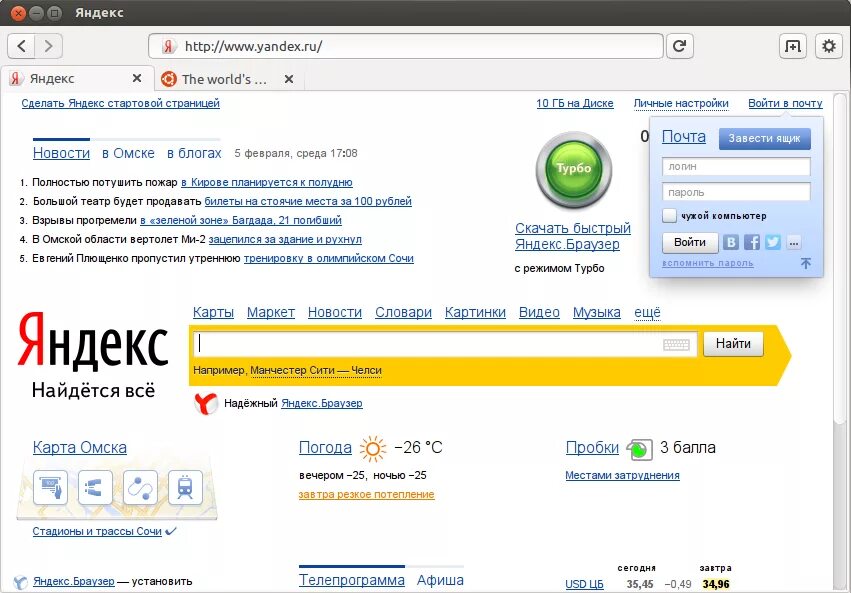Open 10 ГБ на Диске link
The width and height of the screenshot is (851, 593).
[x=575, y=103]
